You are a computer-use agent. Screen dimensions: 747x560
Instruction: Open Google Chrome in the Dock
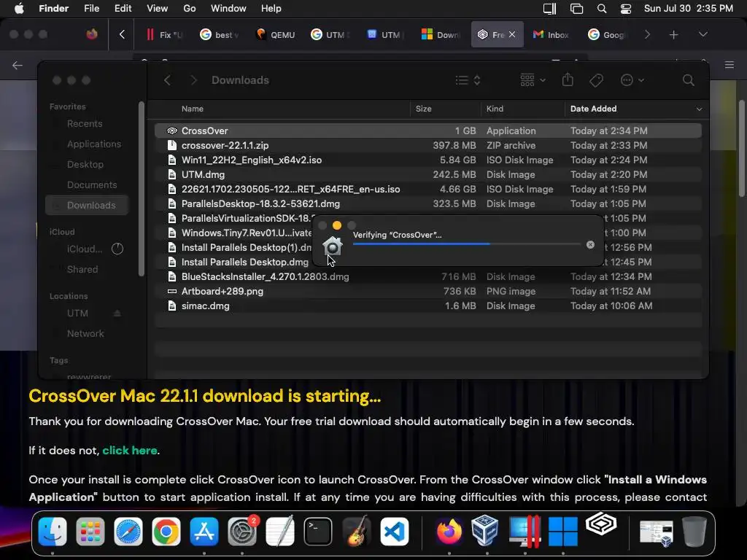(x=166, y=532)
